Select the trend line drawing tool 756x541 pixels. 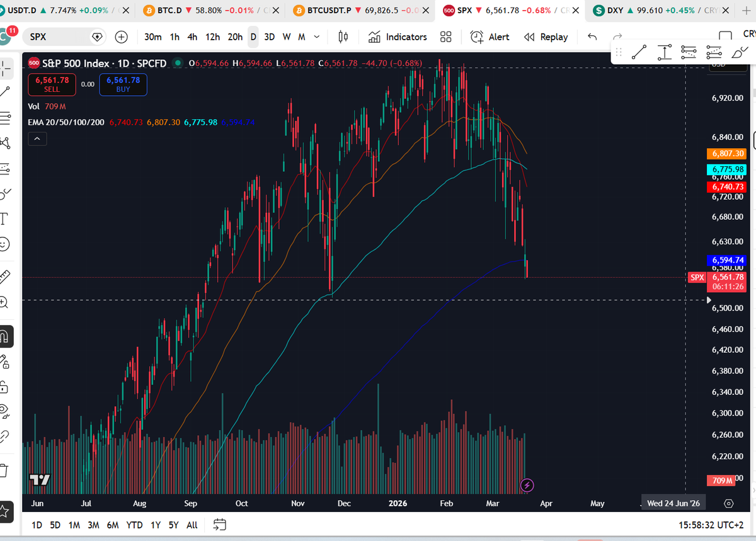(5, 92)
